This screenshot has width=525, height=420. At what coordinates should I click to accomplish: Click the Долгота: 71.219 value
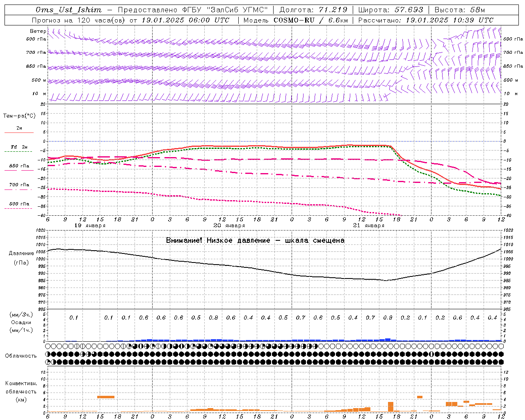313,10
